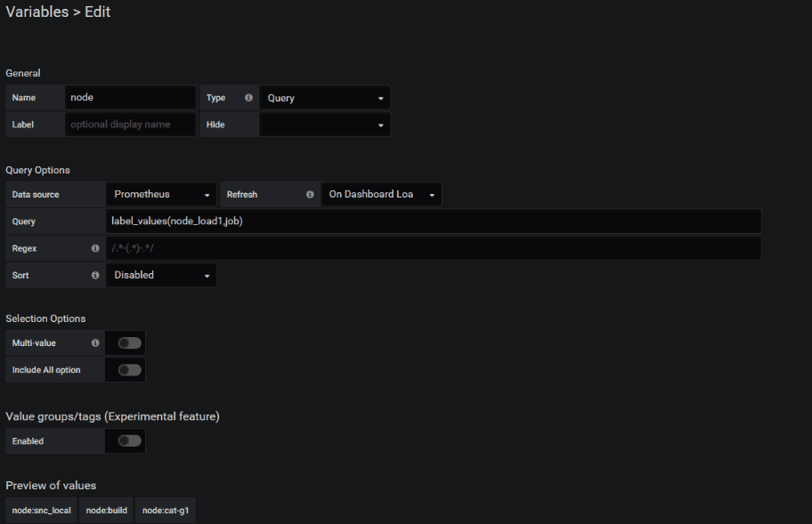Enable the Include All option switch
Image resolution: width=812 pixels, height=524 pixels.
[x=129, y=370]
